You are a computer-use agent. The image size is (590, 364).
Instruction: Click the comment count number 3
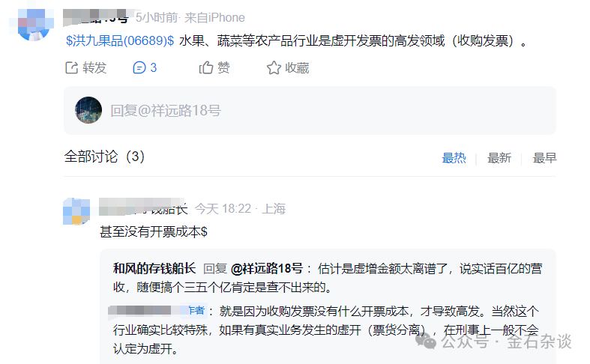(154, 67)
